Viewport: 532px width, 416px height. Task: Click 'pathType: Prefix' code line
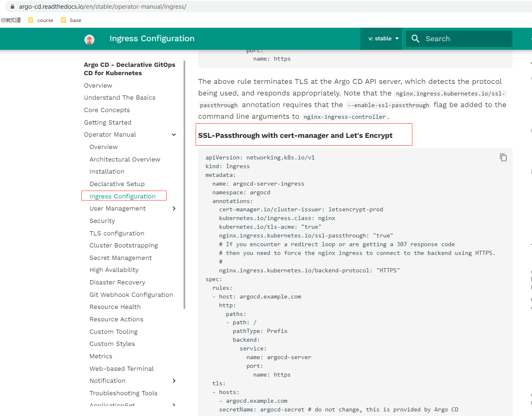260,331
